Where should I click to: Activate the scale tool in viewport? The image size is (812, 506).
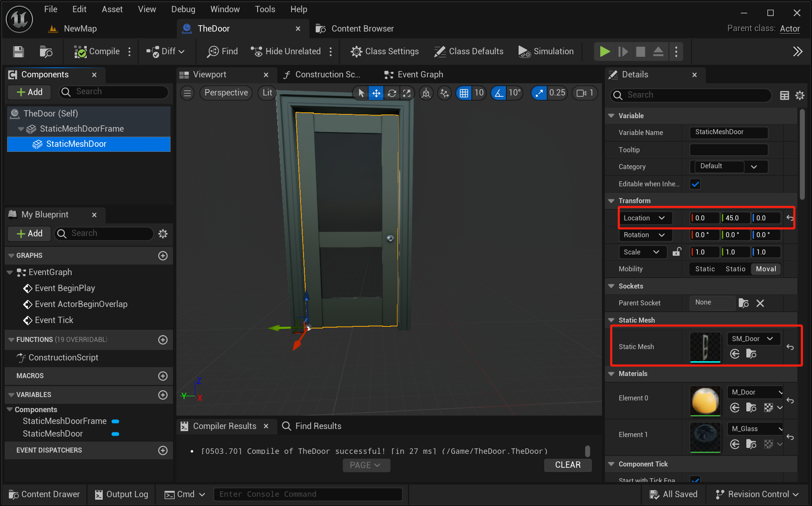[407, 93]
